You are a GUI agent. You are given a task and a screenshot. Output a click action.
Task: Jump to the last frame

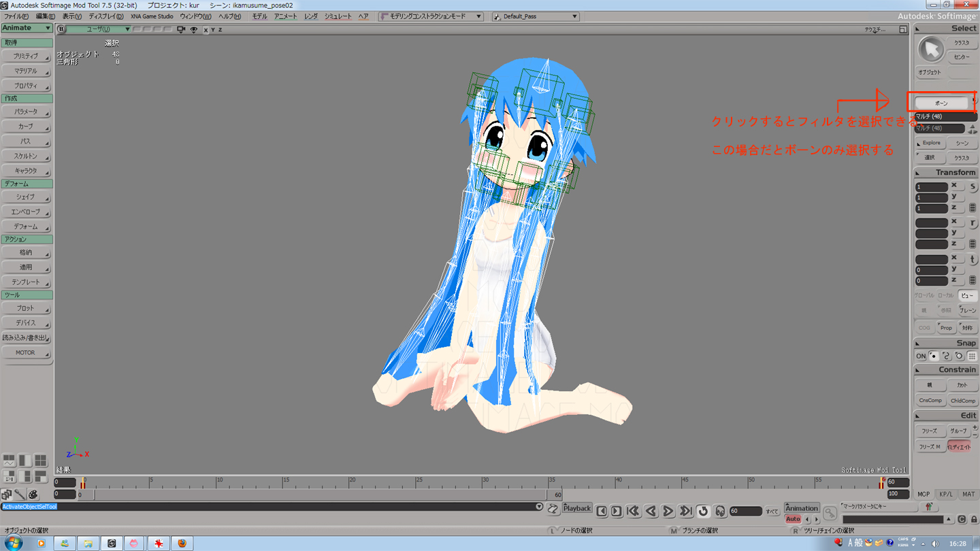coord(685,511)
